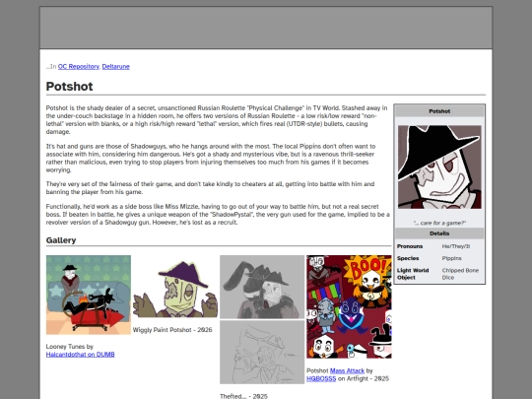Click the Light World Object label

pyautogui.click(x=413, y=274)
